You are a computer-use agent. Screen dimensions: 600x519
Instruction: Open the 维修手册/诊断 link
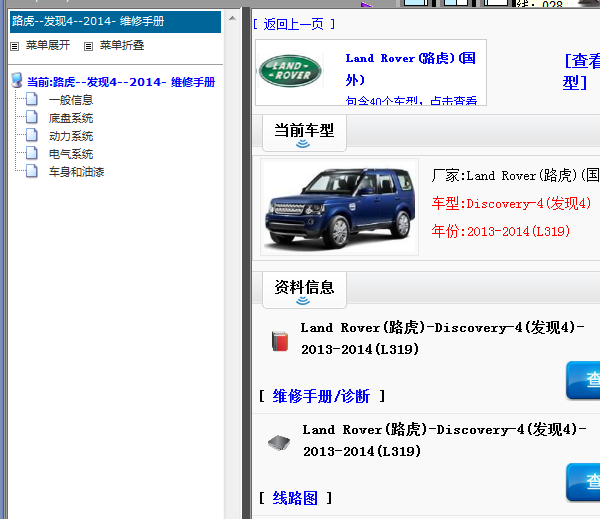[321, 396]
